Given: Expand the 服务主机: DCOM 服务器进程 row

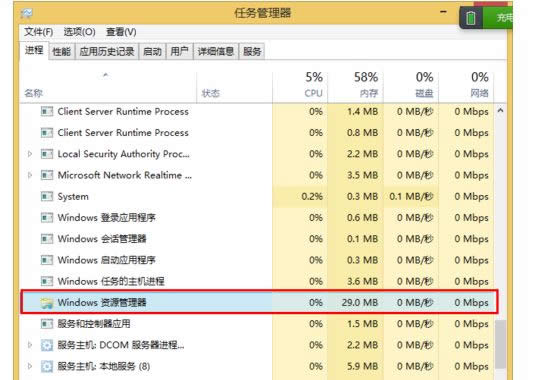Looking at the screenshot, I should click(x=30, y=345).
